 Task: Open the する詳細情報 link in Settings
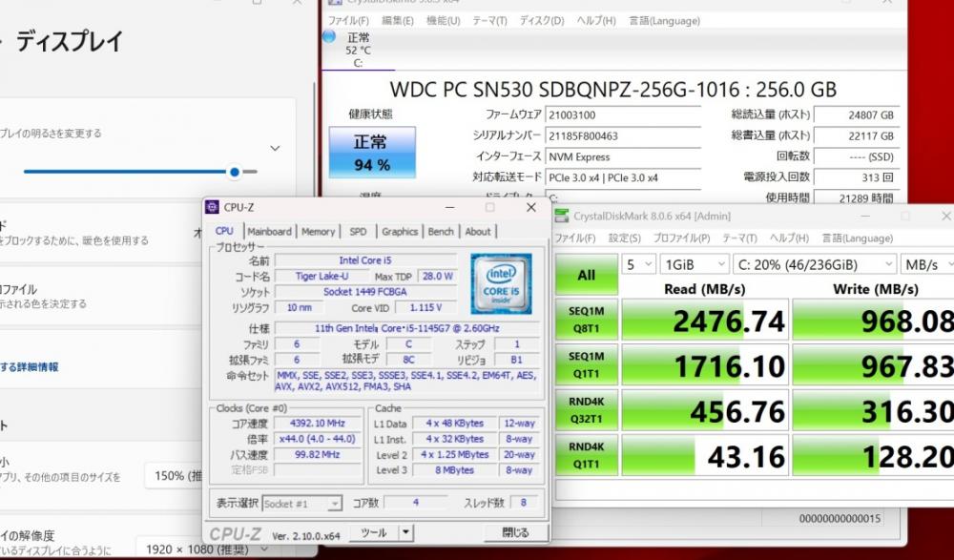click(30, 367)
